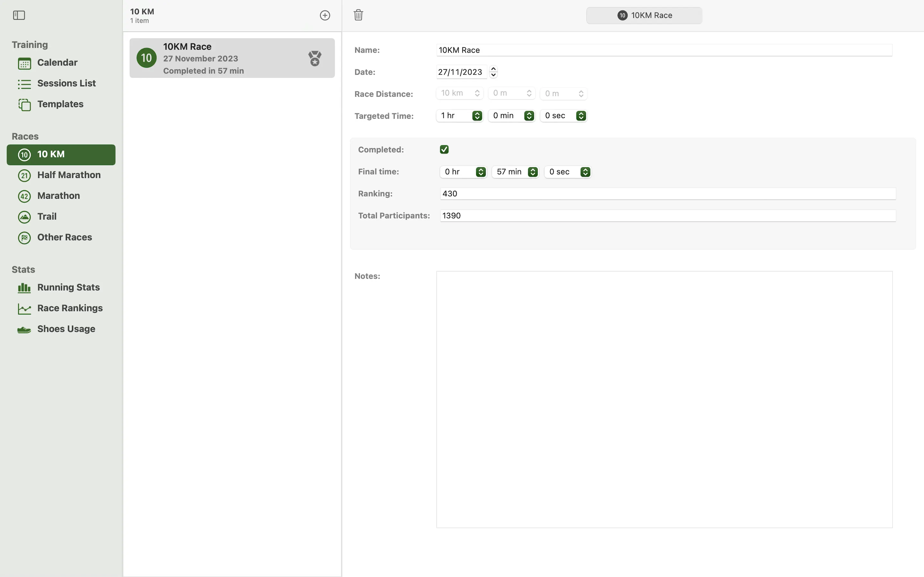Select the Trail races category
This screenshot has height=577, width=924.
(x=47, y=216)
